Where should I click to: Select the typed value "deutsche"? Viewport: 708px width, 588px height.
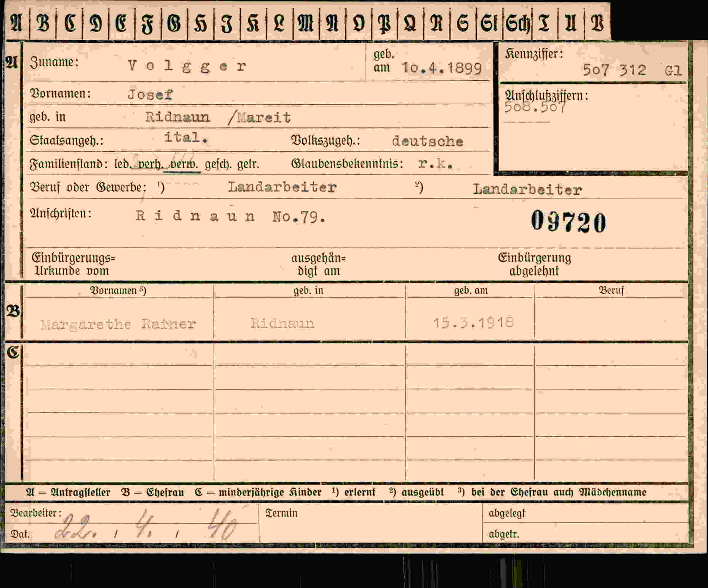pyautogui.click(x=427, y=141)
